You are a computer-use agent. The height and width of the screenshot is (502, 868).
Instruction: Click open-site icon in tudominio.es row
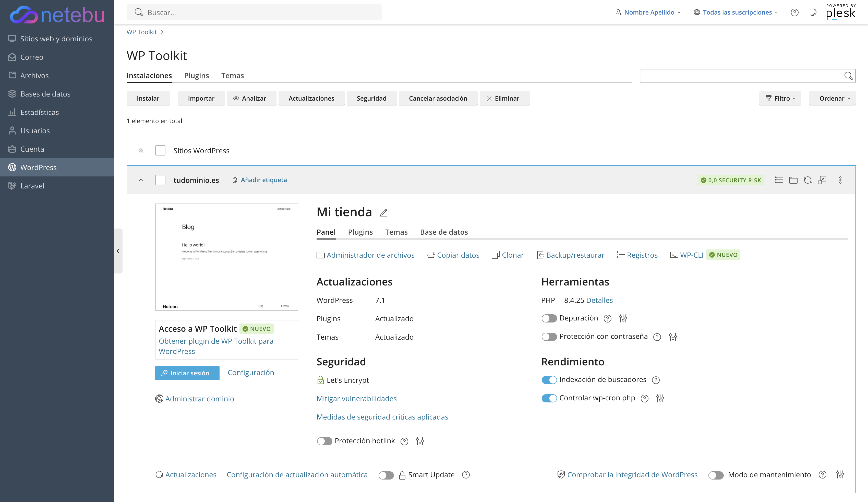point(822,180)
